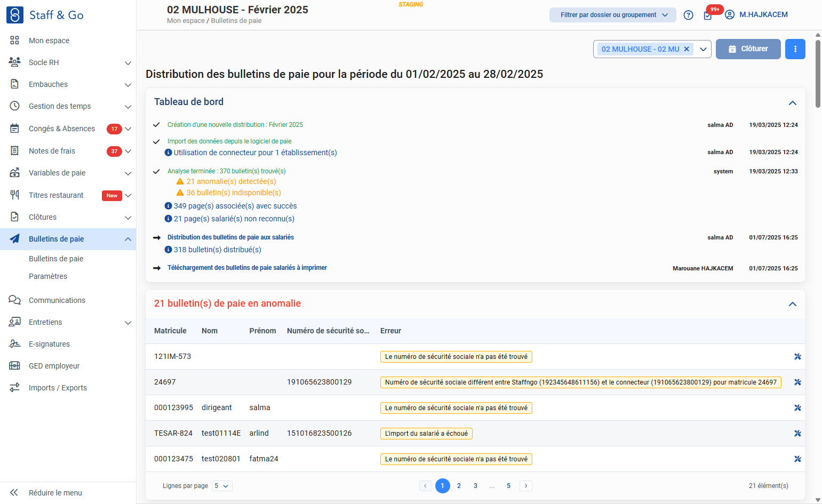822x504 pixels.
Task: Go to page 5 of anomalies
Action: 508,486
